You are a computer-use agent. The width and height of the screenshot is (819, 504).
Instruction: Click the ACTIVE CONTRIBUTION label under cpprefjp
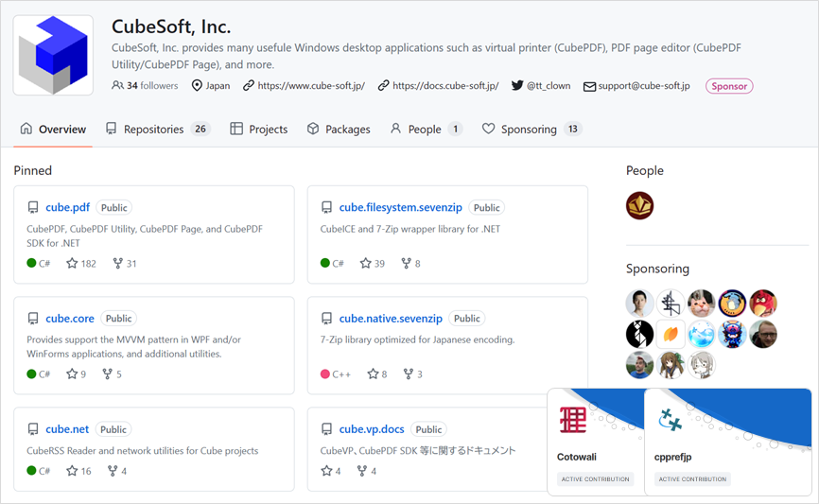click(x=692, y=478)
